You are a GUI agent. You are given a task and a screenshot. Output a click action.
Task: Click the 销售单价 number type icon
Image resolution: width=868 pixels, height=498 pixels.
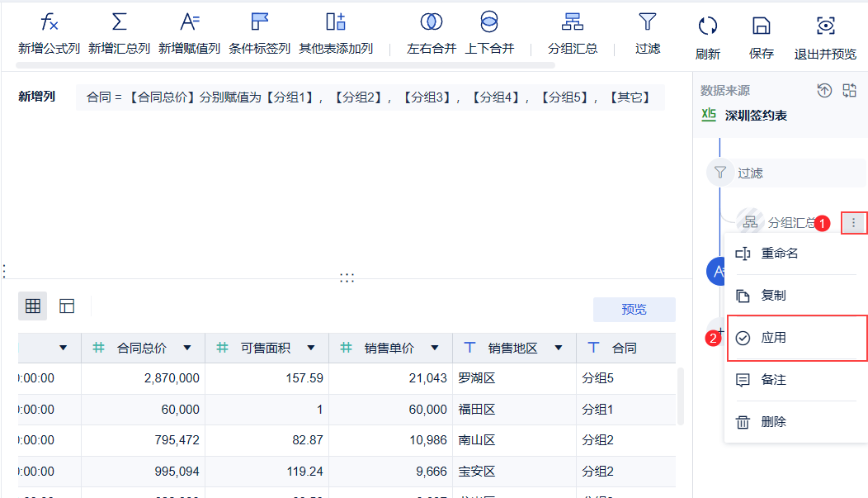point(346,348)
